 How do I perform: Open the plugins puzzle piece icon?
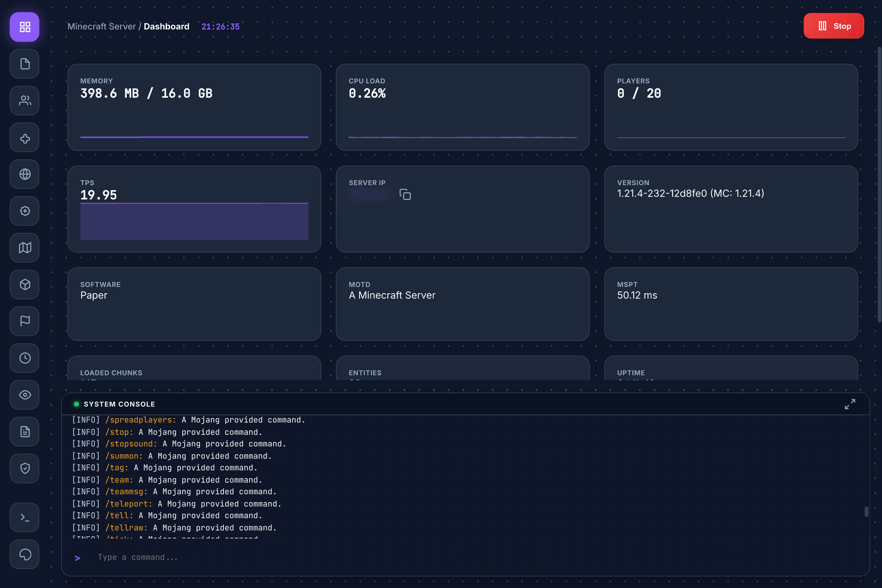[25, 138]
